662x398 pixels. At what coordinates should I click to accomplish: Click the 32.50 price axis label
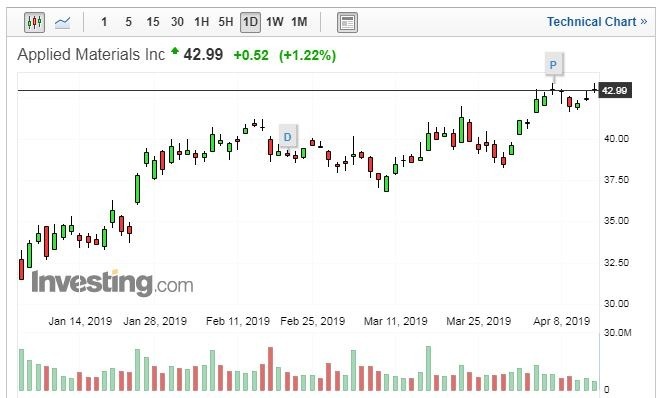pyautogui.click(x=616, y=263)
